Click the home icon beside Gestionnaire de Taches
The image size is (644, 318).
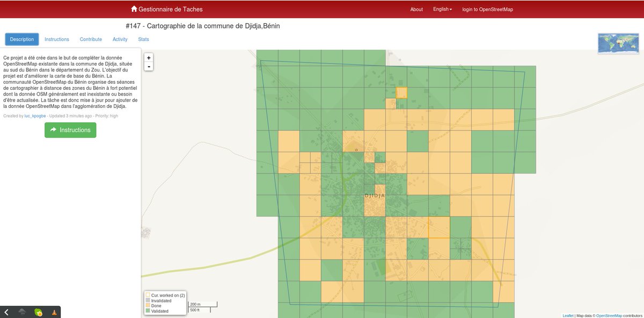[134, 9]
